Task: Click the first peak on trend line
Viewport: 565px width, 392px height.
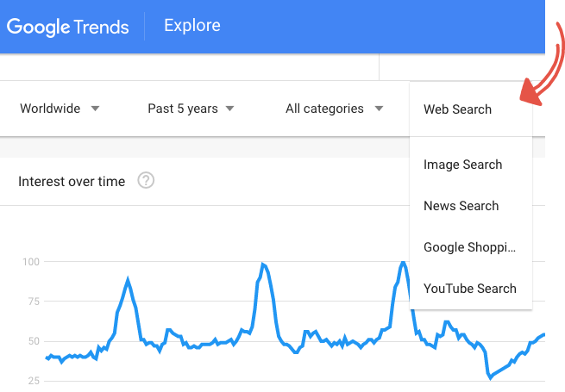Action: [x=128, y=279]
